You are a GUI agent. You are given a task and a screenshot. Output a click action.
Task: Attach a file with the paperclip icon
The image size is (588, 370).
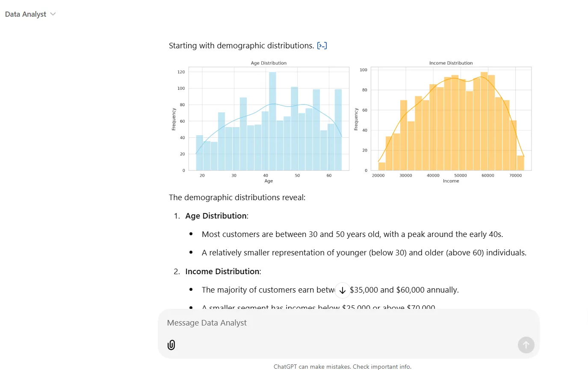coord(171,345)
